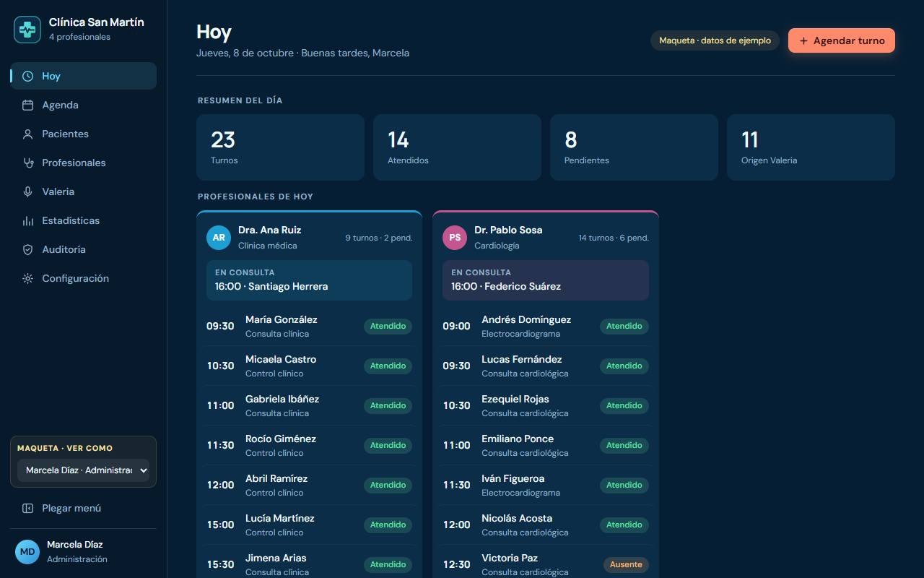Open the Valeria menu item
Screen dimensions: 924x578
point(83,191)
